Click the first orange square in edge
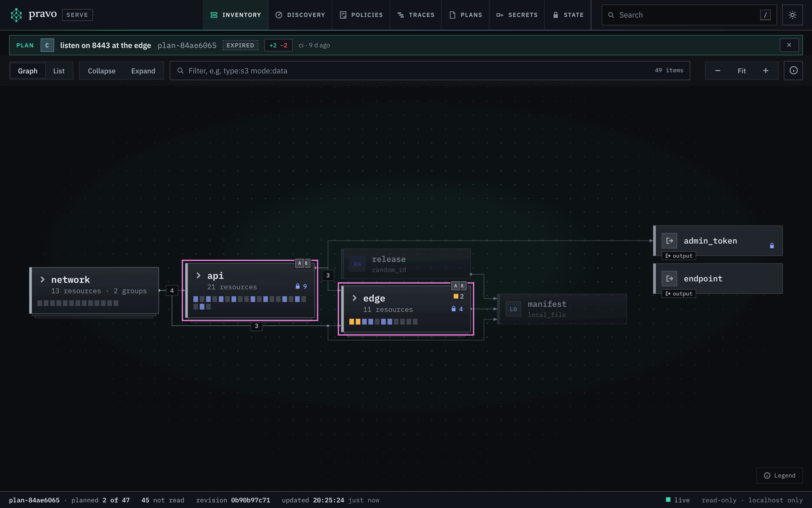 click(x=352, y=321)
